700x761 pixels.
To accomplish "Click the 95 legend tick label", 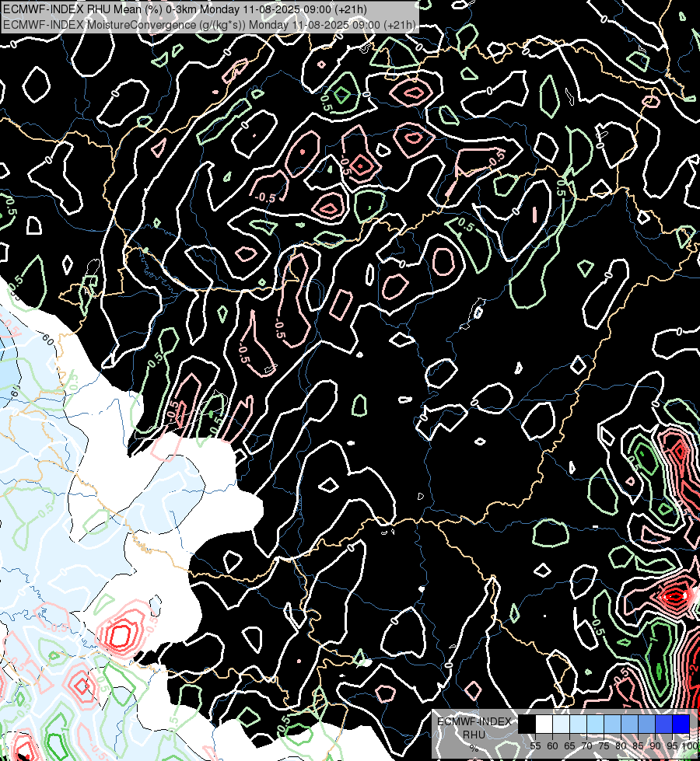I will pos(672,746).
